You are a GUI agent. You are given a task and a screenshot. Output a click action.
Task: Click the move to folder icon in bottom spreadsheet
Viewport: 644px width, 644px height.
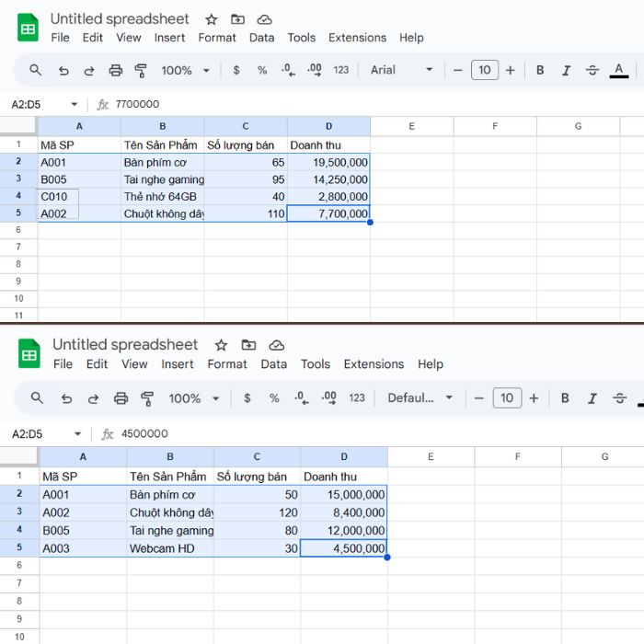pyautogui.click(x=248, y=345)
